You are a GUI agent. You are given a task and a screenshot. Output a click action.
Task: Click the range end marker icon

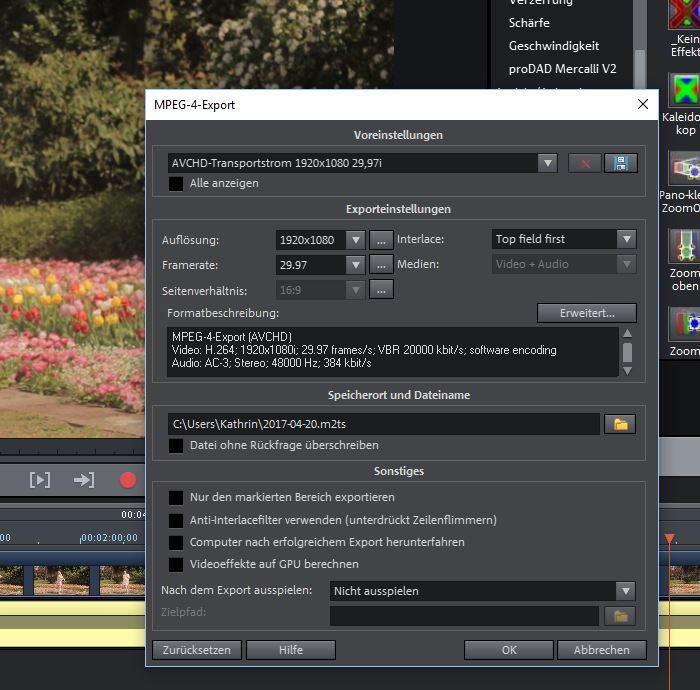tap(84, 480)
